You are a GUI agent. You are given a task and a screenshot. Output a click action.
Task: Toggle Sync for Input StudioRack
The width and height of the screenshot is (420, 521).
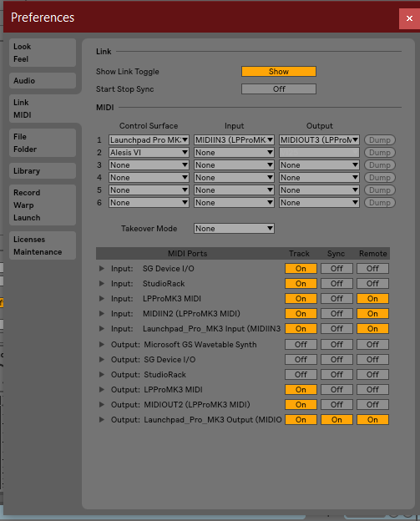coord(337,283)
